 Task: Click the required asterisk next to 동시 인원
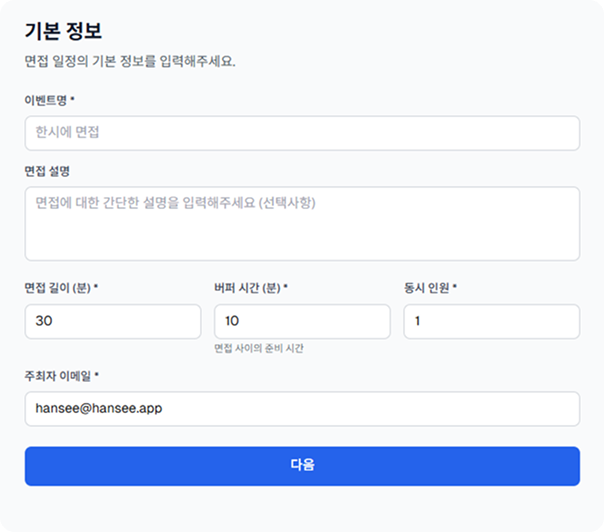tap(455, 288)
